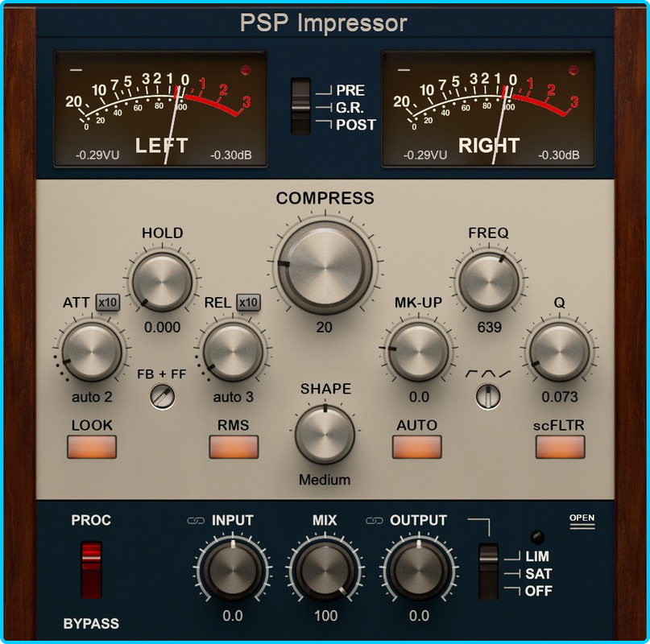Click the LEFT meter red clip LED
The width and height of the screenshot is (650, 644).
pos(246,70)
